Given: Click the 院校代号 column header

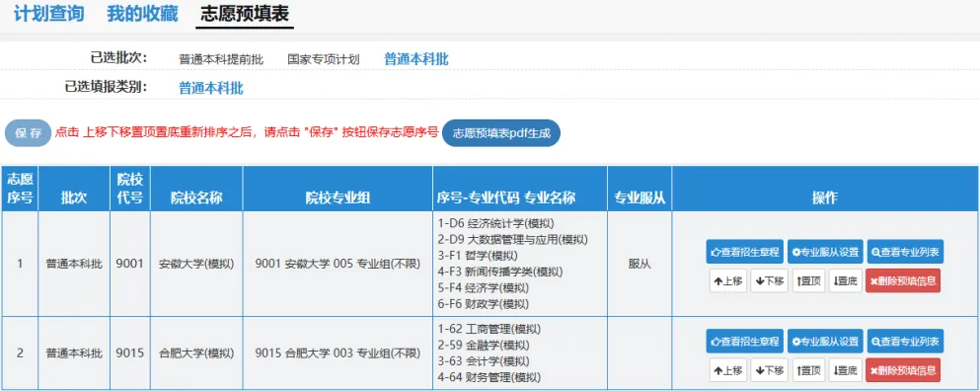Looking at the screenshot, I should tap(130, 189).
